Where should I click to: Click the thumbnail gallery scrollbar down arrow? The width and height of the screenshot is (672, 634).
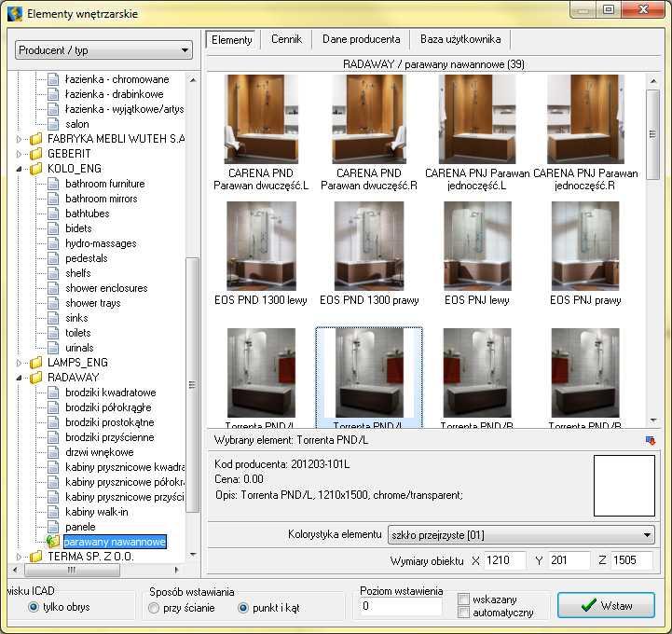point(652,420)
